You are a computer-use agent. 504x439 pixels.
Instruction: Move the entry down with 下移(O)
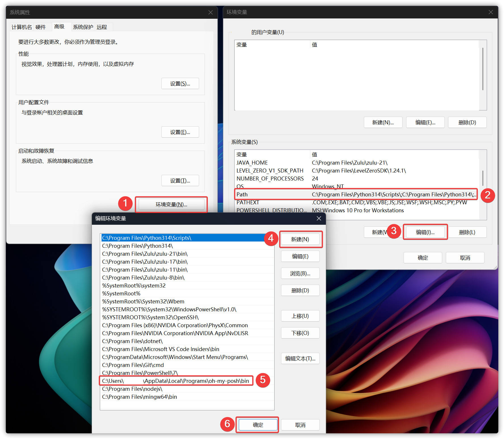click(300, 333)
